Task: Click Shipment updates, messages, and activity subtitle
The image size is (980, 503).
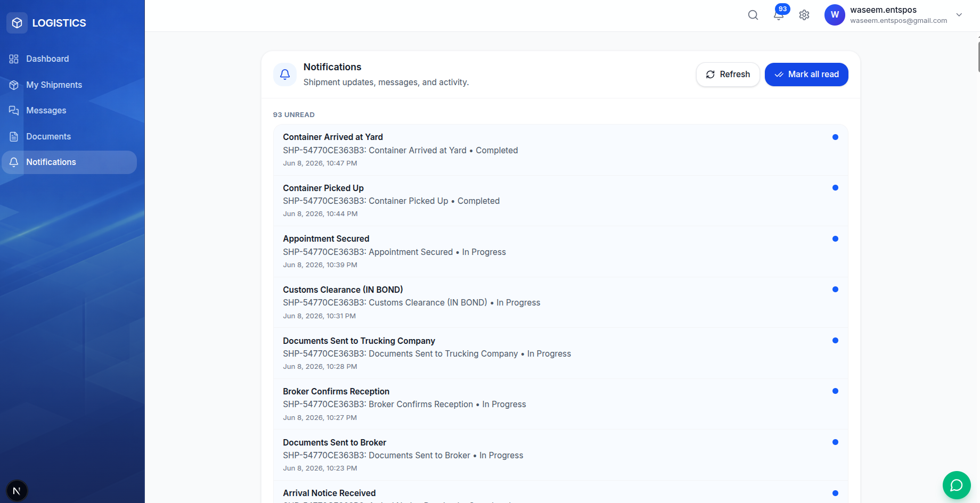Action: [x=386, y=83]
